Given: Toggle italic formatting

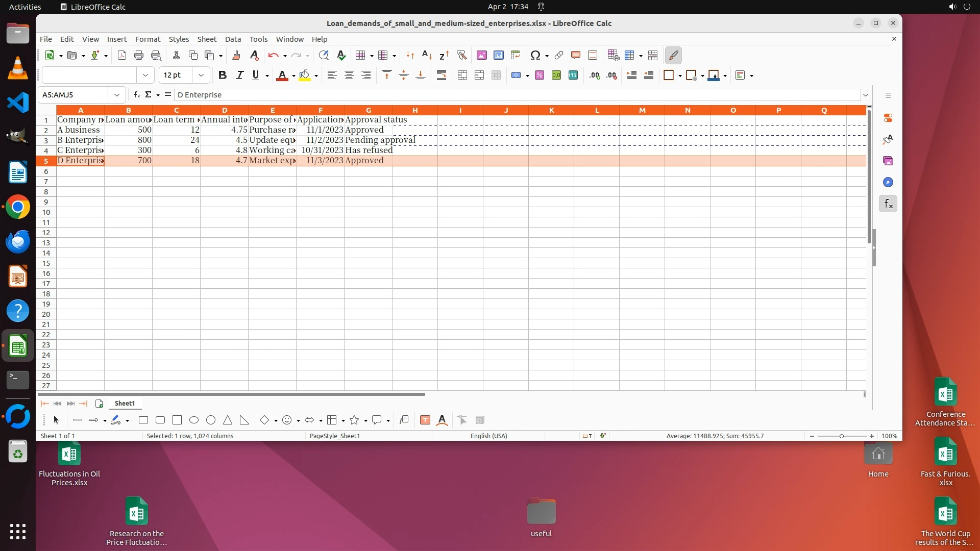Looking at the screenshot, I should (239, 75).
